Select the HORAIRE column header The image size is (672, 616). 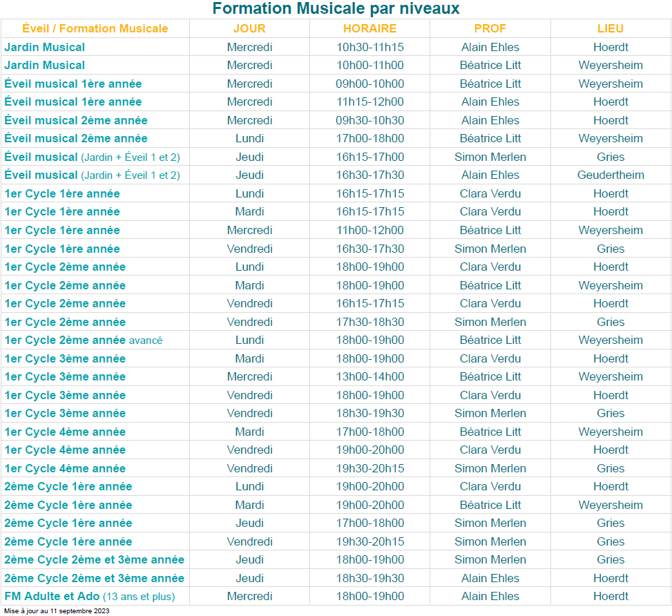point(370,29)
